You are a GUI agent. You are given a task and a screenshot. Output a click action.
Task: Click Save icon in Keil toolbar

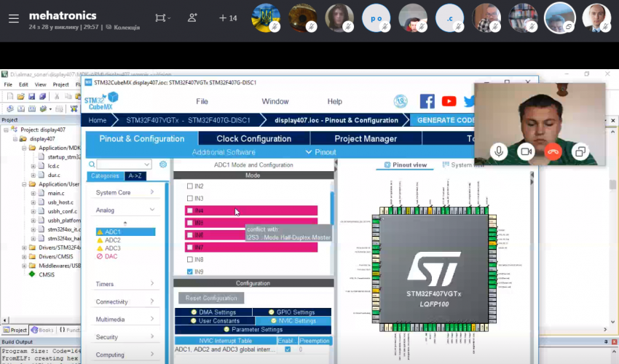click(x=31, y=97)
